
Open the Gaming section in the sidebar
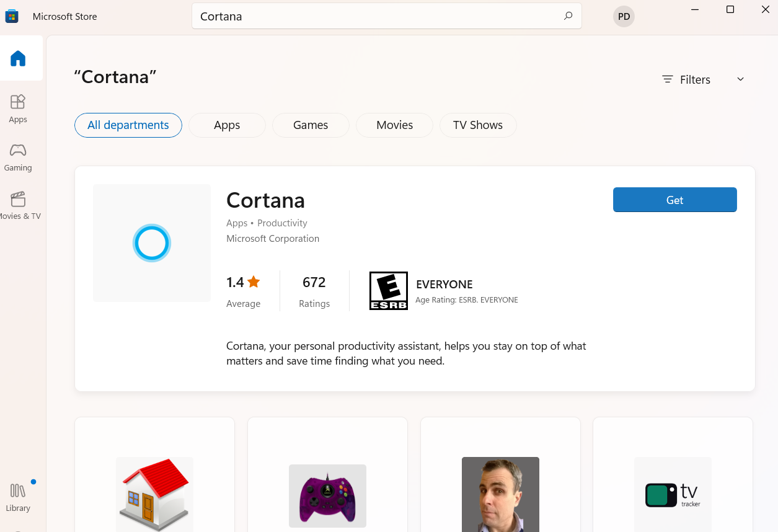[18, 157]
